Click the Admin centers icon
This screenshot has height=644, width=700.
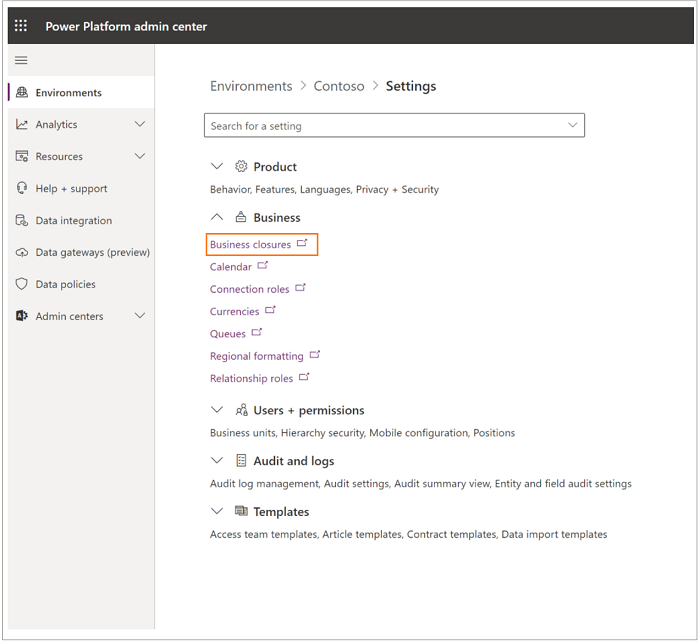[21, 316]
